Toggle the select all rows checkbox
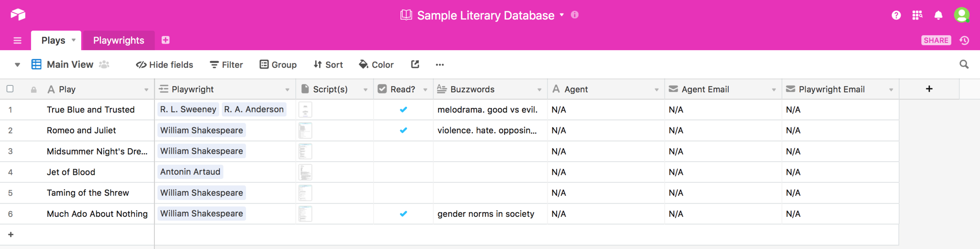This screenshot has height=249, width=980. 10,89
